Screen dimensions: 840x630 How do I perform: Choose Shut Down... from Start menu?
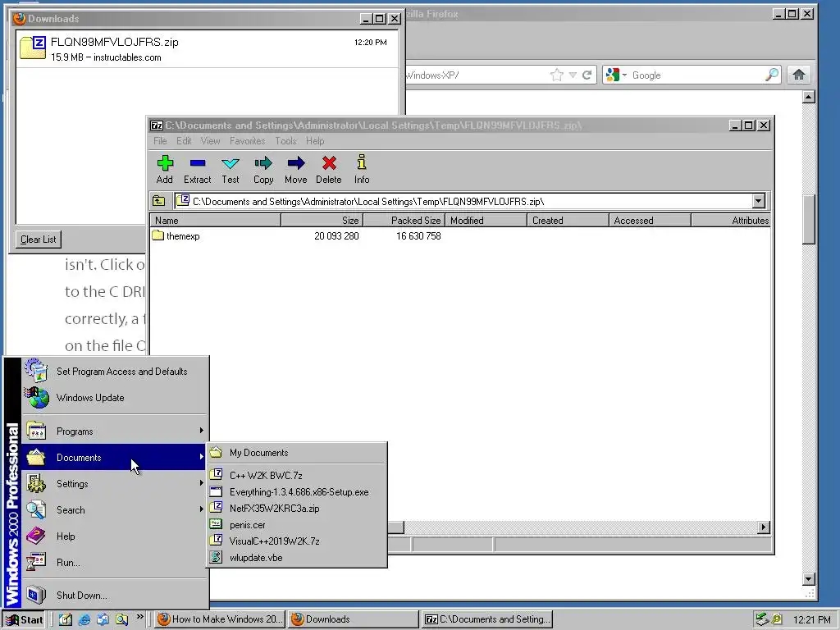pos(115,596)
